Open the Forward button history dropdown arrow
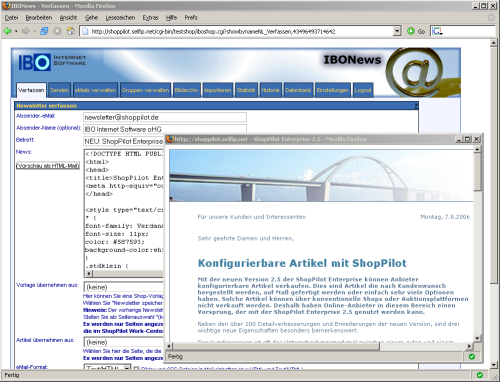The image size is (500, 382). click(x=34, y=31)
